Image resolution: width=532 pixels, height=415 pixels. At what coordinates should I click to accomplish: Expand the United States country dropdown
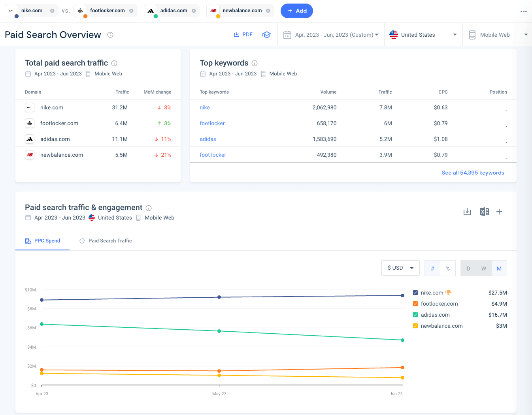click(x=423, y=34)
